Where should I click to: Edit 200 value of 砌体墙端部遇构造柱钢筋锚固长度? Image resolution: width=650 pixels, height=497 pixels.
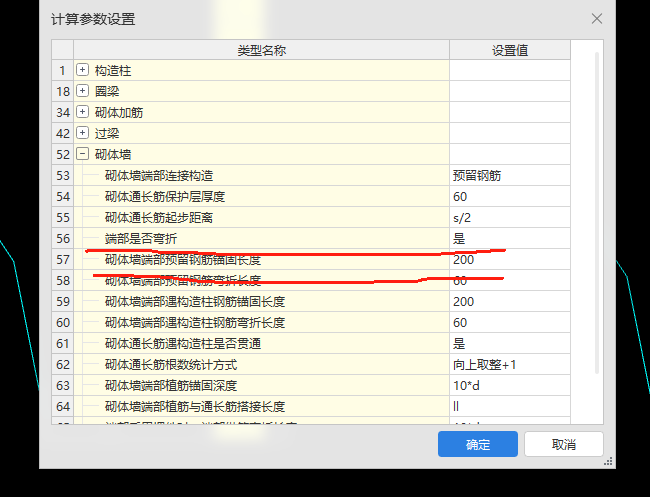pyautogui.click(x=510, y=301)
